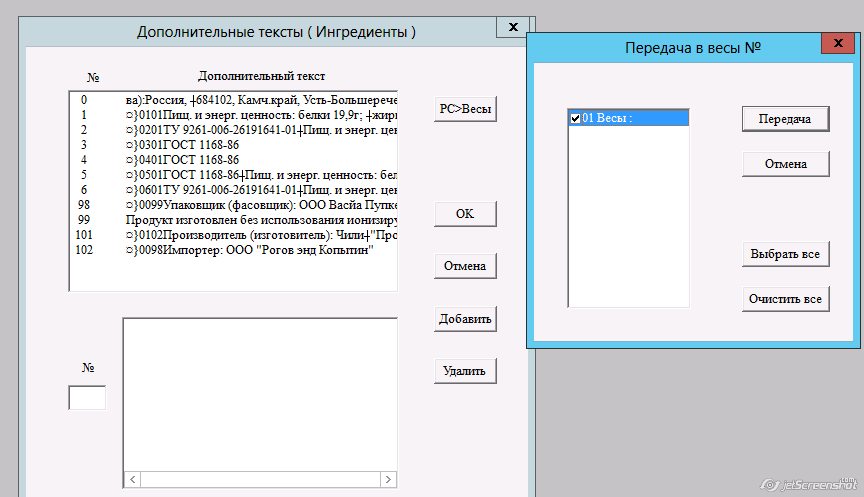Click Выбрать все button
This screenshot has height=497, width=864.
tap(785, 254)
